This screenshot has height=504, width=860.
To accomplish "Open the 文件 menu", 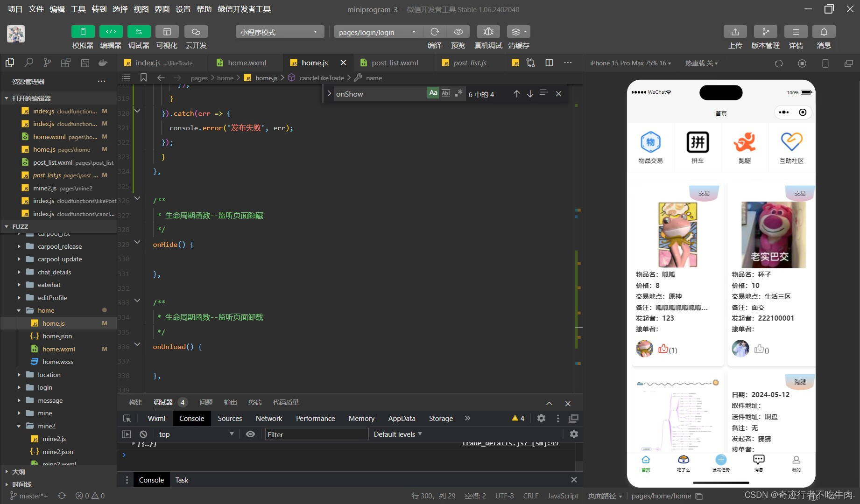I will tap(36, 9).
